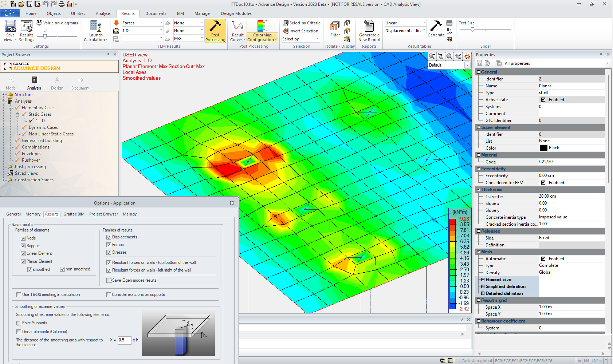Viewport: 613px width, 364px height.
Task: Open Result Curves tool
Action: pyautogui.click(x=237, y=31)
